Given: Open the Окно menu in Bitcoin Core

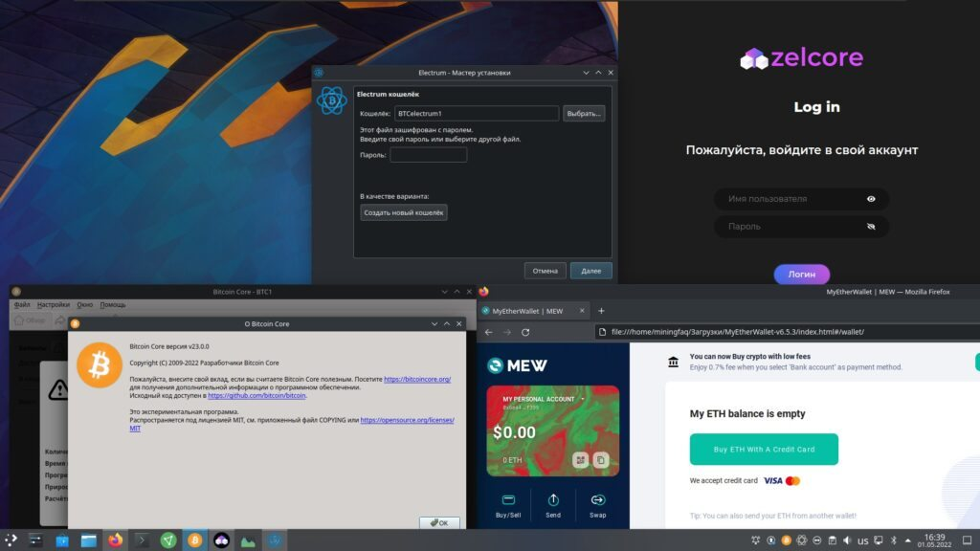Looking at the screenshot, I should point(84,305).
